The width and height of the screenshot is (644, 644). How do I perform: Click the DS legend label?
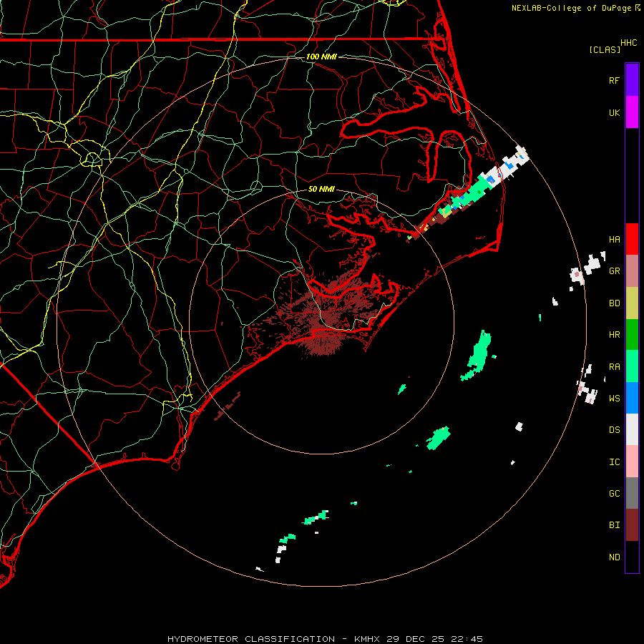coord(614,430)
